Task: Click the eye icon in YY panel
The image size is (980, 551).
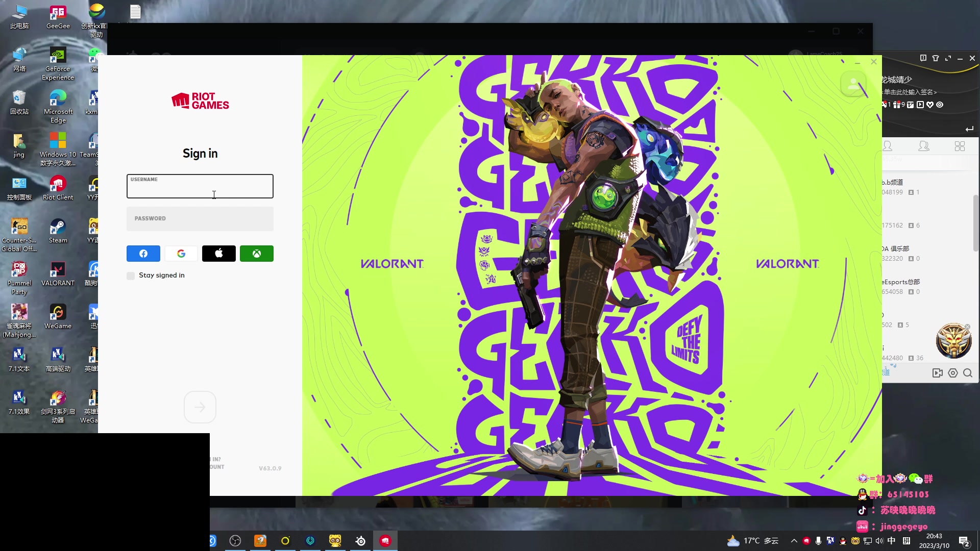Action: [x=940, y=105]
